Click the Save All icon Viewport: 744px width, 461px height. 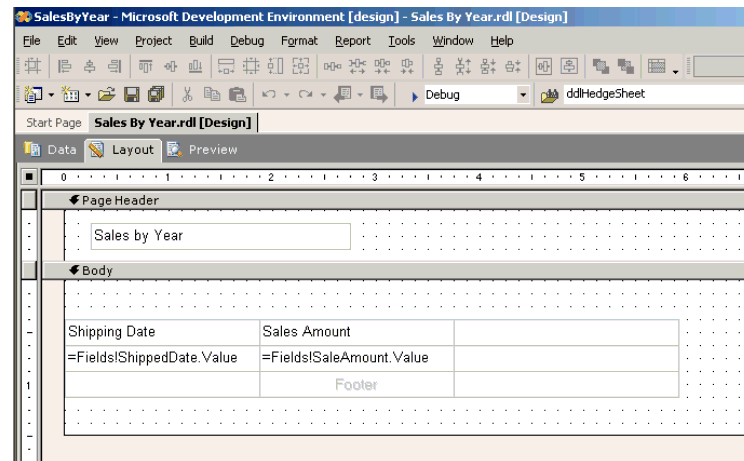click(154, 95)
